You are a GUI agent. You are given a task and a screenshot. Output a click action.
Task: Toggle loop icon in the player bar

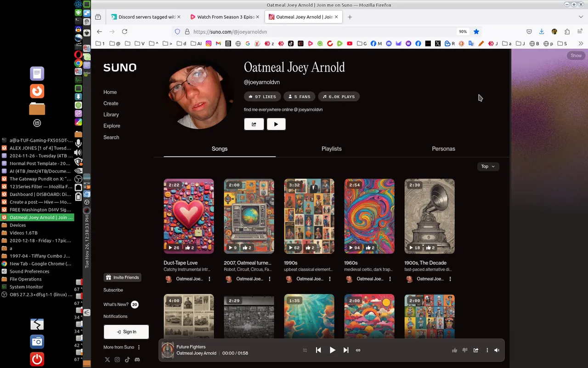(358, 350)
